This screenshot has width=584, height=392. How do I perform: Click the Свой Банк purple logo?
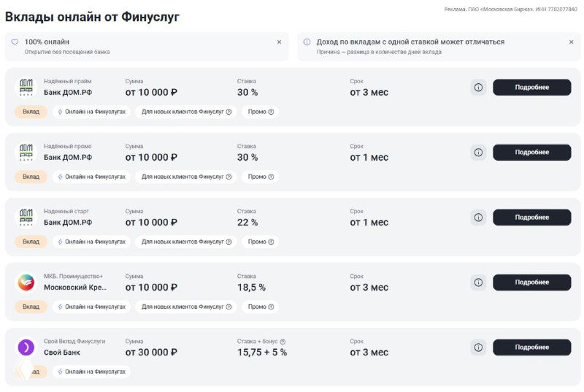point(26,347)
